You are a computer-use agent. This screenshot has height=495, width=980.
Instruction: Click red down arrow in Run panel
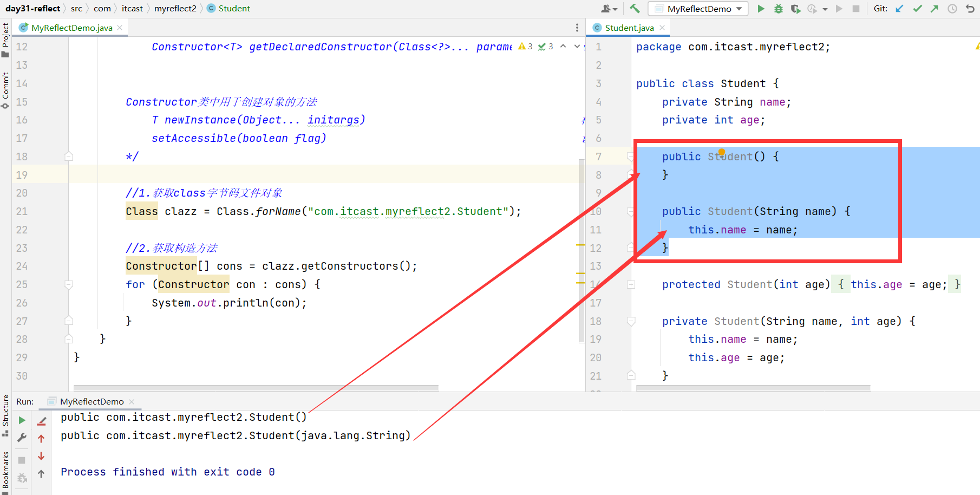coord(41,456)
